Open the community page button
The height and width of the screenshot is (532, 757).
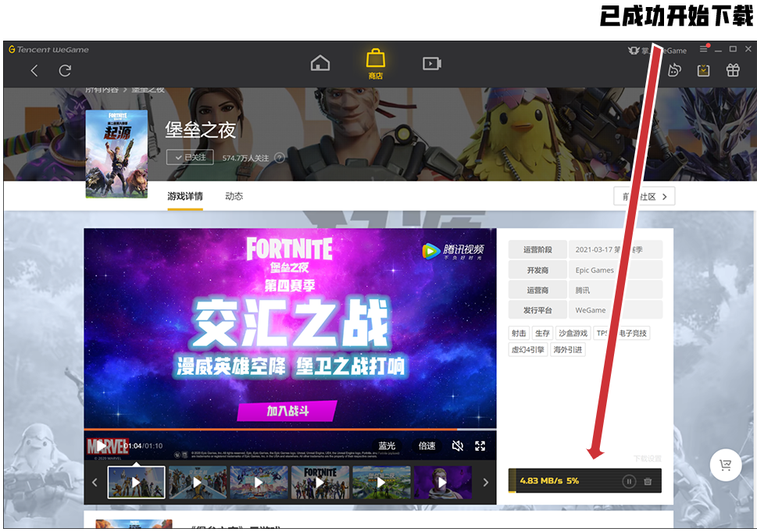pos(644,197)
